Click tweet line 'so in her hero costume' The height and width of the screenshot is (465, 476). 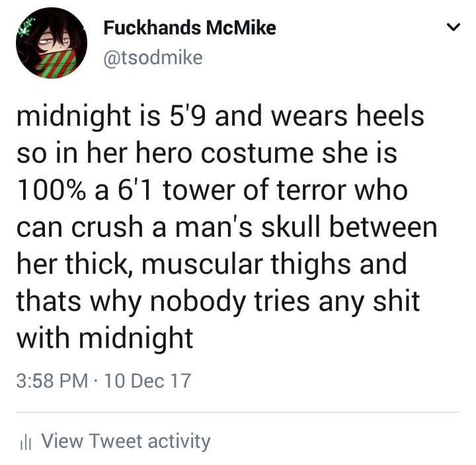[x=207, y=153]
